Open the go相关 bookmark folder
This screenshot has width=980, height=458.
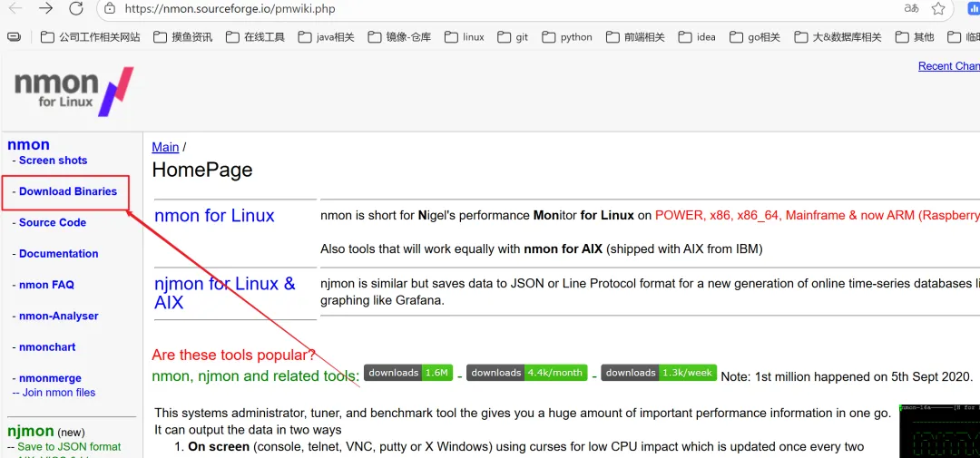[x=755, y=37]
